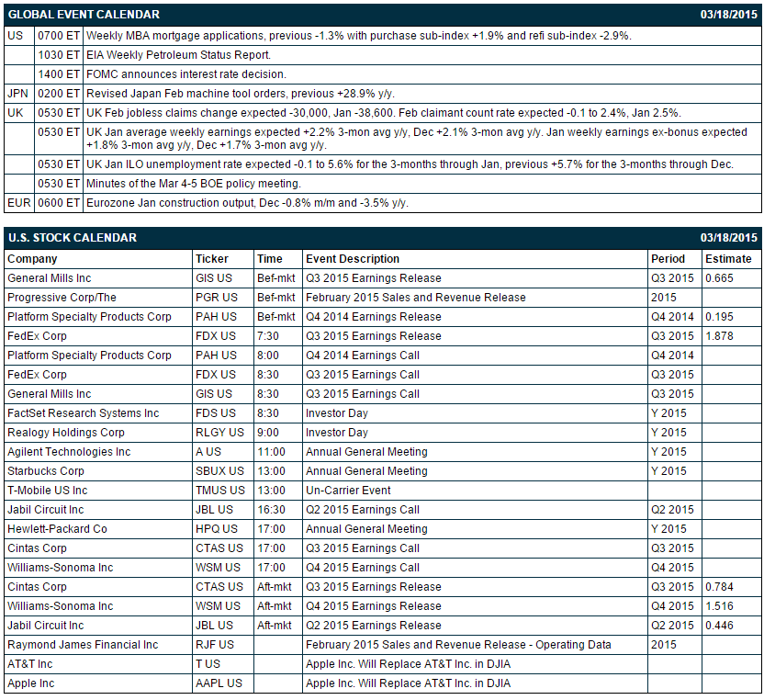Click the GLOBAL EVENT CALENDAR header title

[84, 15]
